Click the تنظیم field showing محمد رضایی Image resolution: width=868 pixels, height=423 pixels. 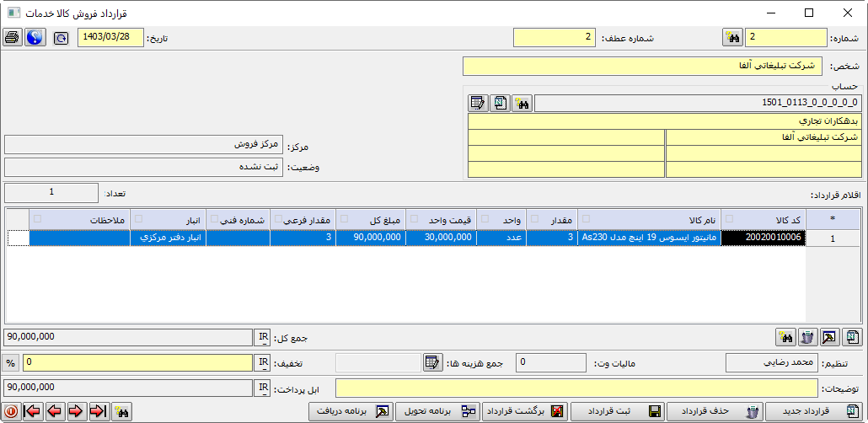point(772,363)
